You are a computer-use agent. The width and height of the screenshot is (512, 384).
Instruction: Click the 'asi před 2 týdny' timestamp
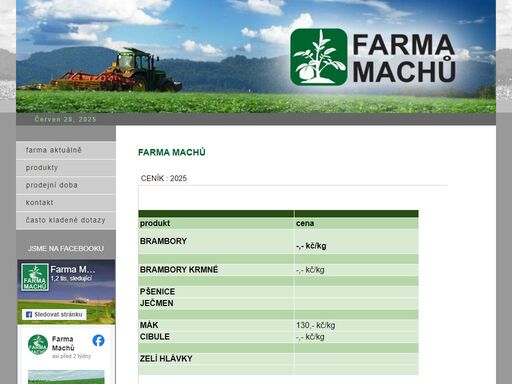(71, 356)
